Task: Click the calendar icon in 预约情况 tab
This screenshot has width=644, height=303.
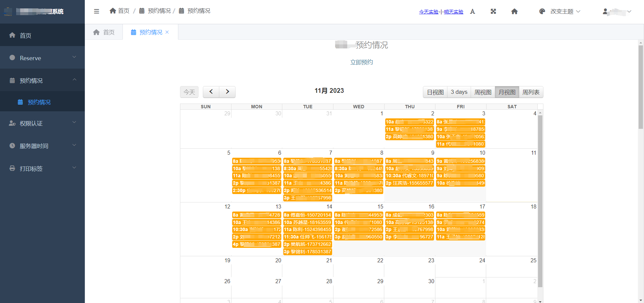Action: (x=134, y=32)
